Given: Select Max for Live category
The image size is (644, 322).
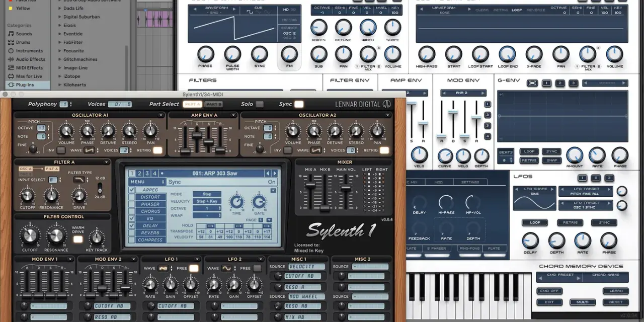Looking at the screenshot, I should [29, 76].
